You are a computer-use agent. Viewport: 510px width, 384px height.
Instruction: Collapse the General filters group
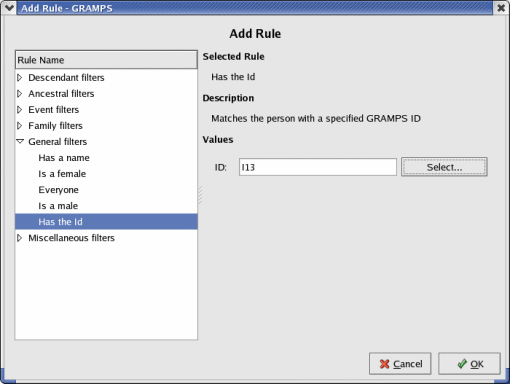pos(20,142)
